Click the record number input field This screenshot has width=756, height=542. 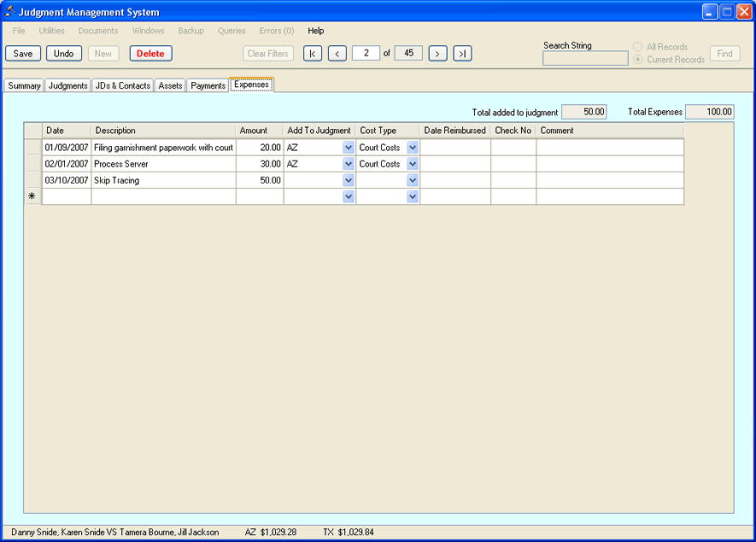(x=366, y=53)
